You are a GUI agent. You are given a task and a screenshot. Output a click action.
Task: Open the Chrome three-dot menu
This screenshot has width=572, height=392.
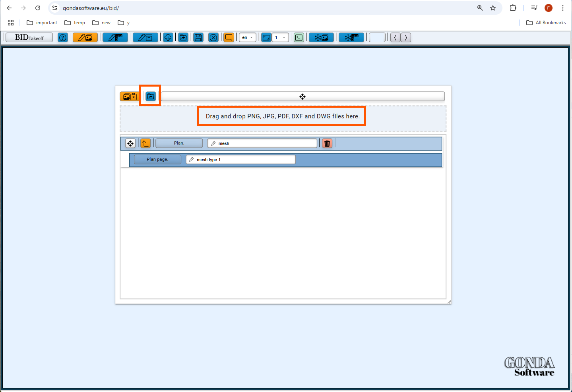[x=563, y=8]
